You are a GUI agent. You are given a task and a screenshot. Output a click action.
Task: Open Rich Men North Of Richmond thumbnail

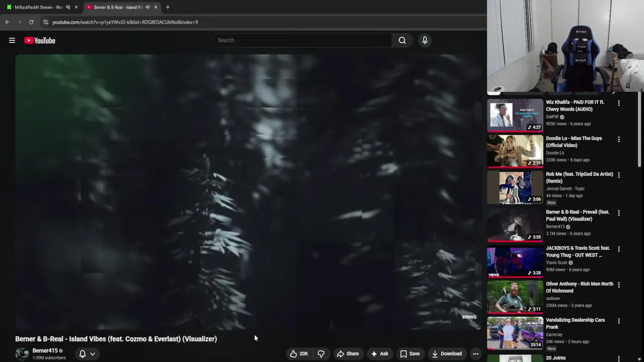[515, 297]
